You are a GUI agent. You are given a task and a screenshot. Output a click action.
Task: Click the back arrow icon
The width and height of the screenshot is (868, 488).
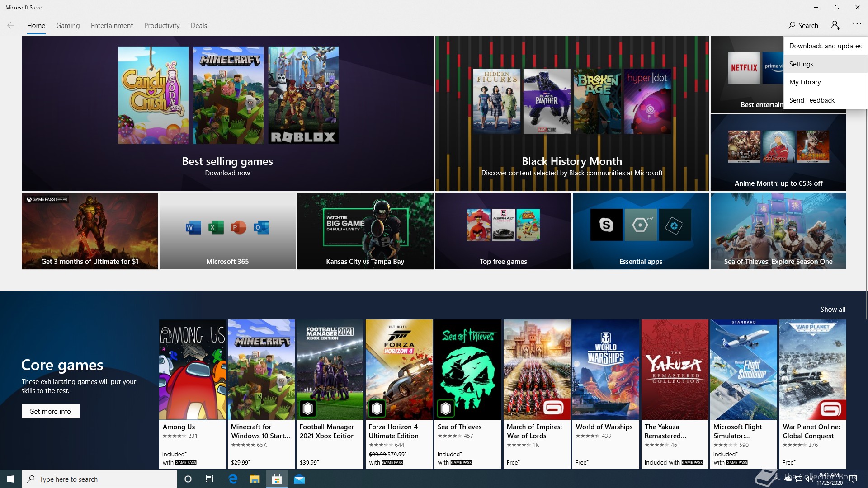tap(11, 26)
